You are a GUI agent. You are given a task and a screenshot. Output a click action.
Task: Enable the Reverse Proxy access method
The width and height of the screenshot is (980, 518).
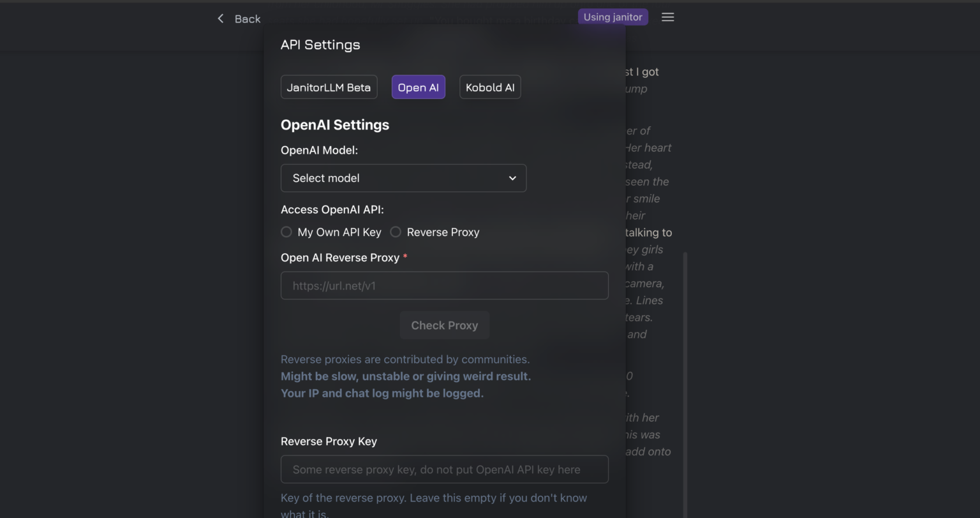click(x=395, y=232)
